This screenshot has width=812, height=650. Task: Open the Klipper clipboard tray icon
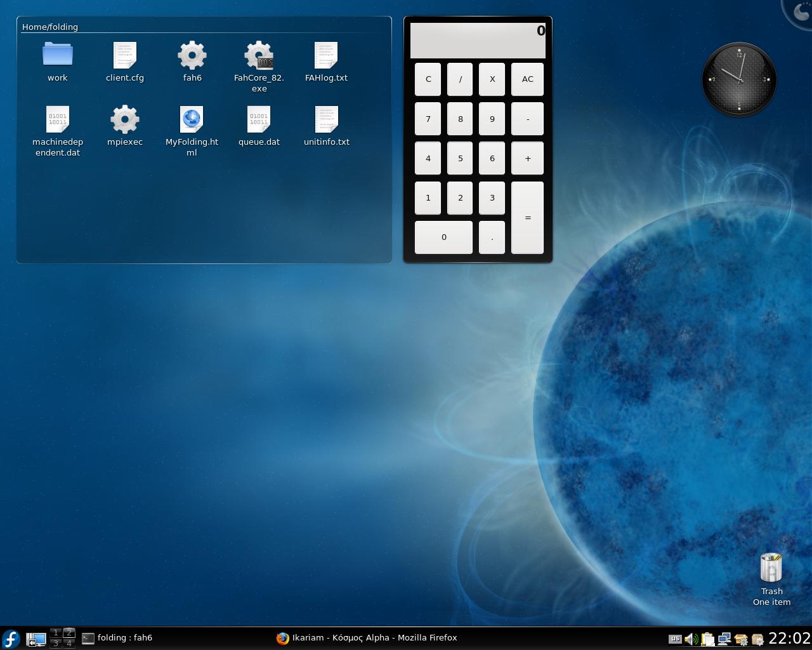(x=708, y=639)
